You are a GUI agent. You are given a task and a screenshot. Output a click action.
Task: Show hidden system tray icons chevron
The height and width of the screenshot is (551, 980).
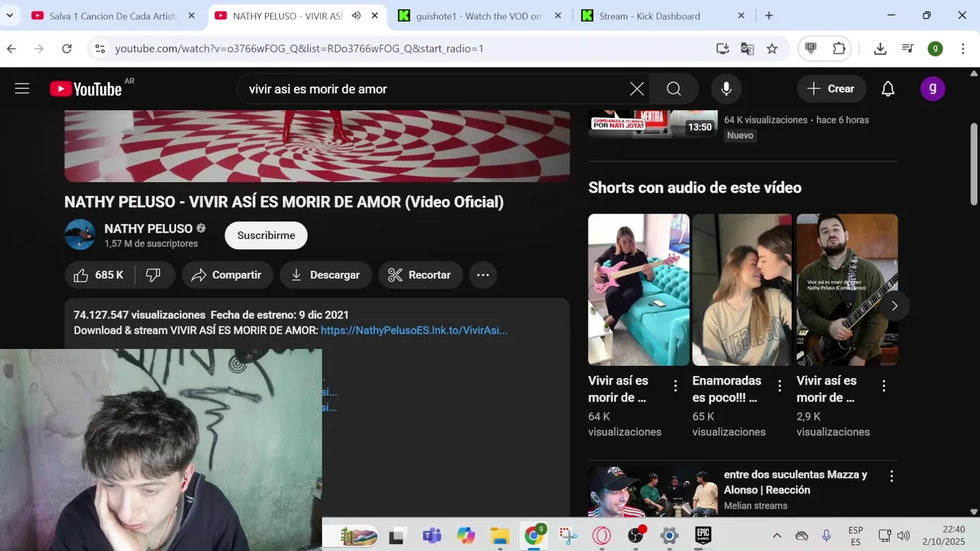point(776,536)
